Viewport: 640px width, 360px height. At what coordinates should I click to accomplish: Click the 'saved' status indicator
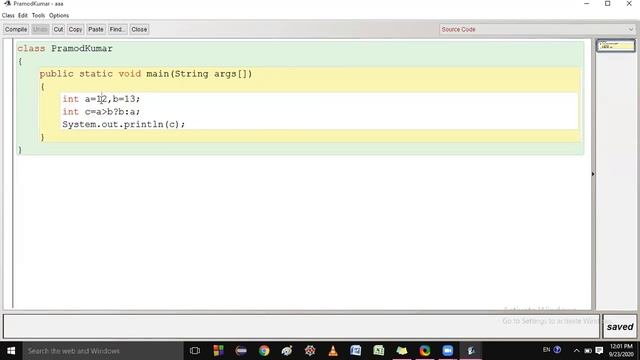click(620, 327)
